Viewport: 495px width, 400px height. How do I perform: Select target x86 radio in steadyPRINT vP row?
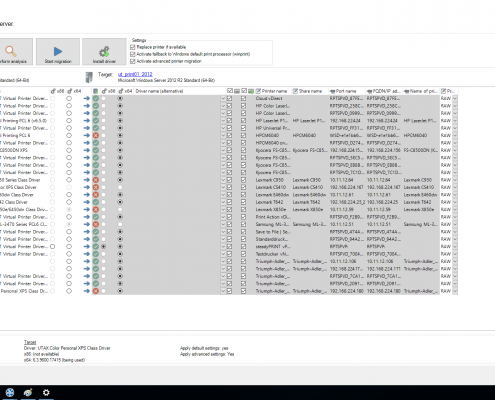point(104,247)
